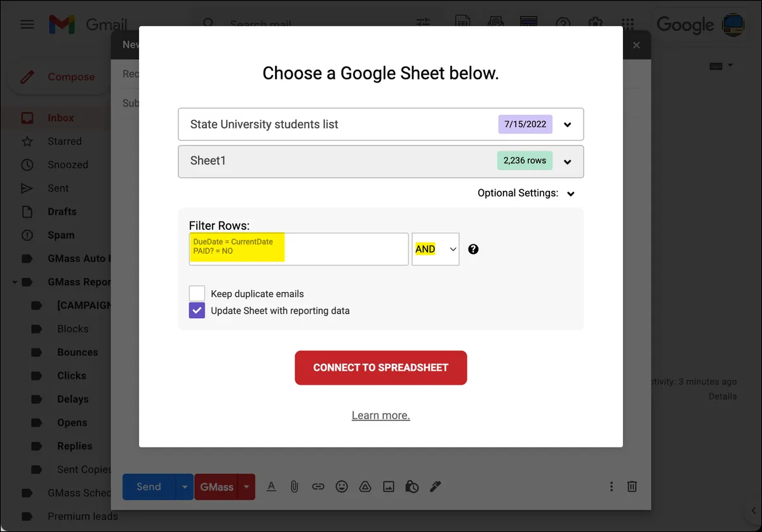Open the Gmail main menu hamburger icon

[27, 24]
